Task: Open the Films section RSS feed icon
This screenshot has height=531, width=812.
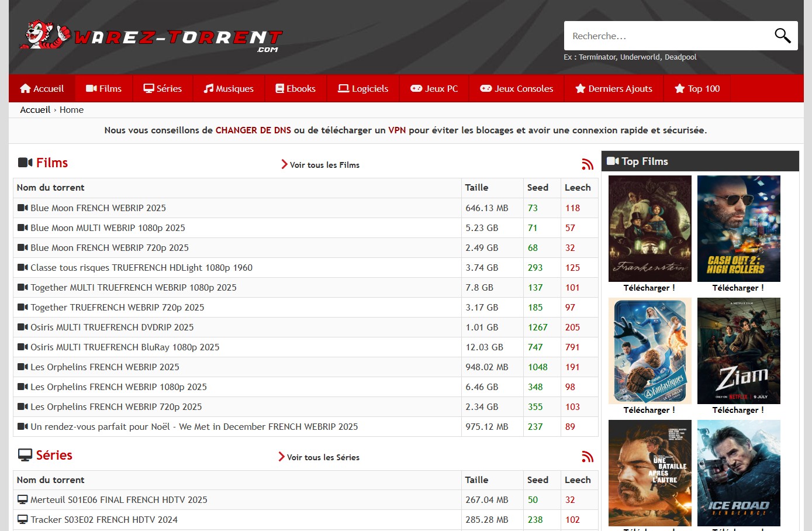Action: [588, 164]
